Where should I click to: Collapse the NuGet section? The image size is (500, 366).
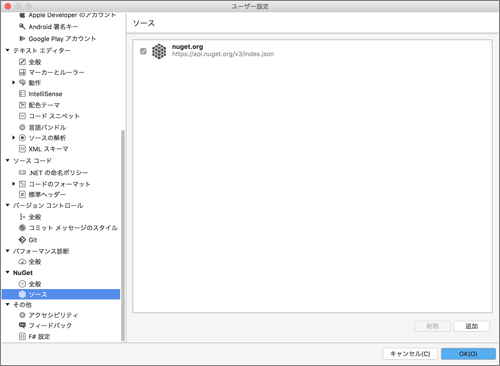(x=8, y=272)
